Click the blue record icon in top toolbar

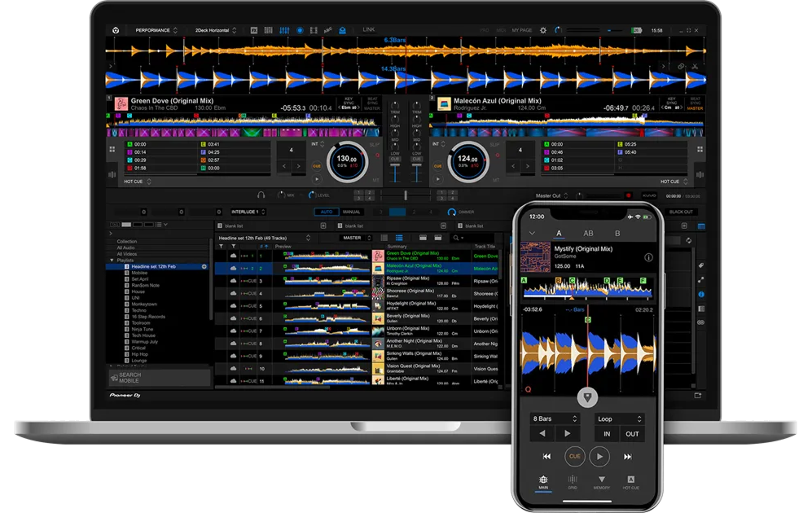[x=300, y=31]
